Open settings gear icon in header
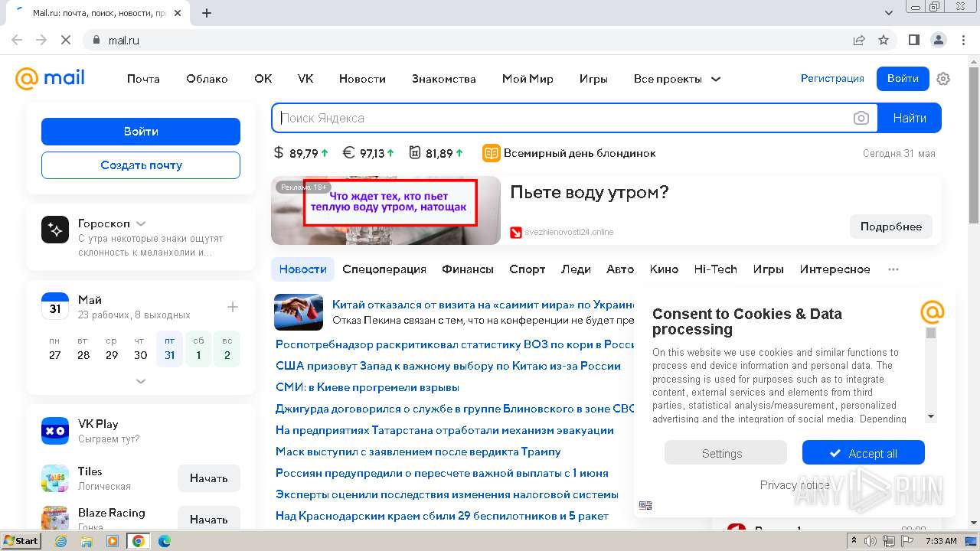Image resolution: width=980 pixels, height=551 pixels. (x=943, y=79)
